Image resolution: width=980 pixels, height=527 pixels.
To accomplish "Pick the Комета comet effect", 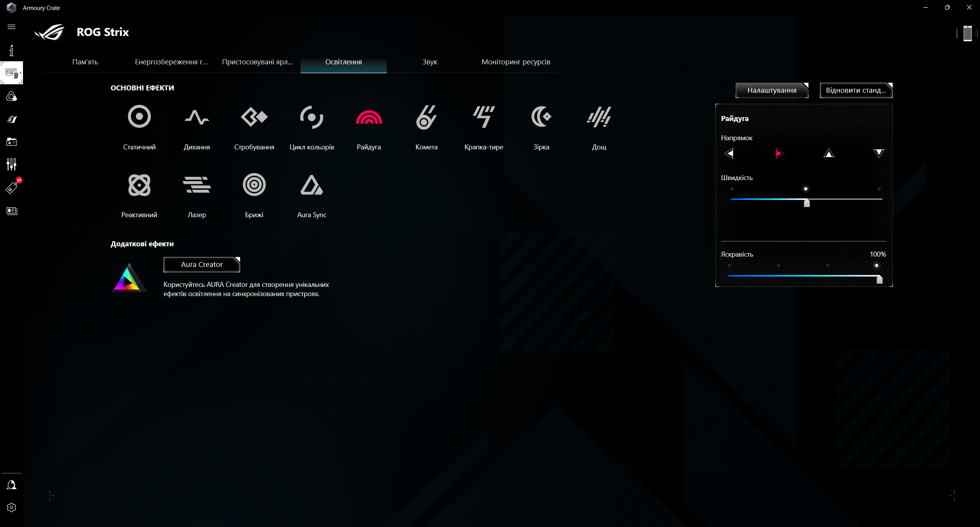I will (x=426, y=117).
